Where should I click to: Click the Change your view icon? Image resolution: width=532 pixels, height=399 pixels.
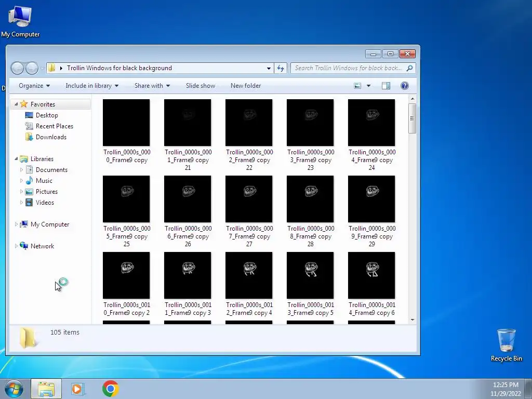tap(357, 86)
